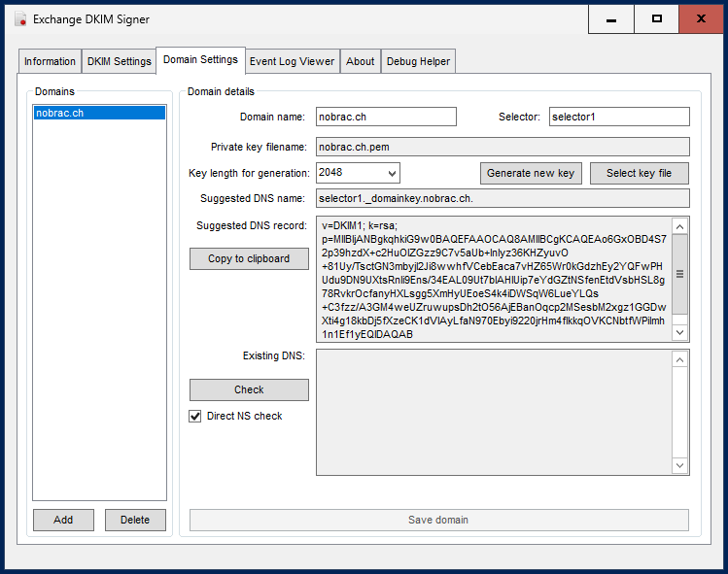Open the Key length for generation dropdown
Viewport: 728px width, 574px height.
click(x=358, y=173)
